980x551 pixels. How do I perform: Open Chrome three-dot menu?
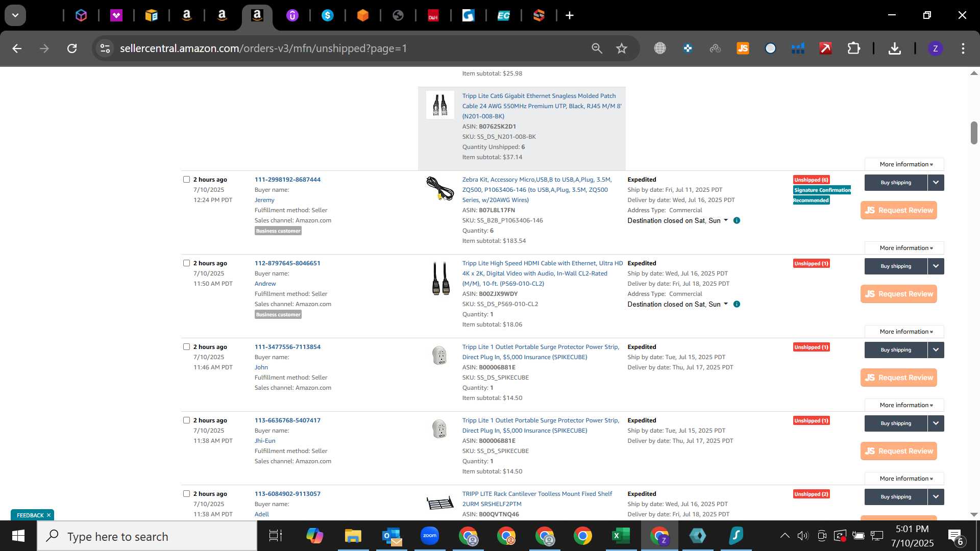pos(963,48)
